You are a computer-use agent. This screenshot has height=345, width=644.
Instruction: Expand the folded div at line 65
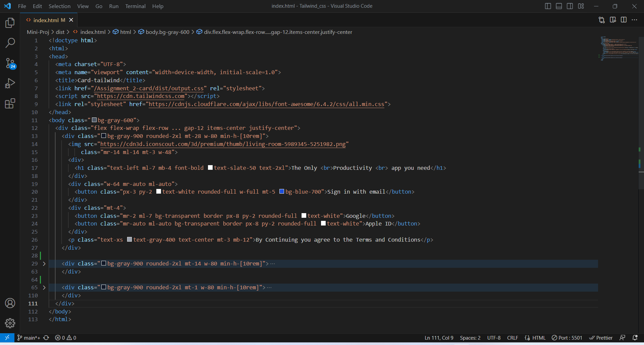[x=44, y=288]
